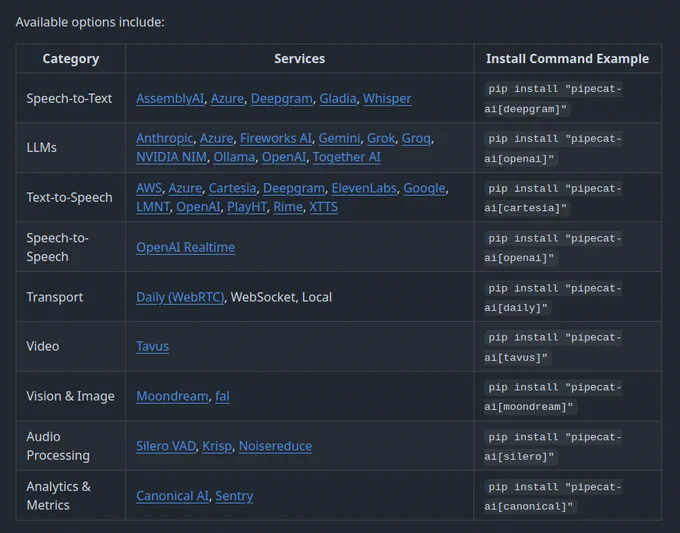Image resolution: width=680 pixels, height=533 pixels.
Task: Follow the Groq link
Action: [x=416, y=138]
